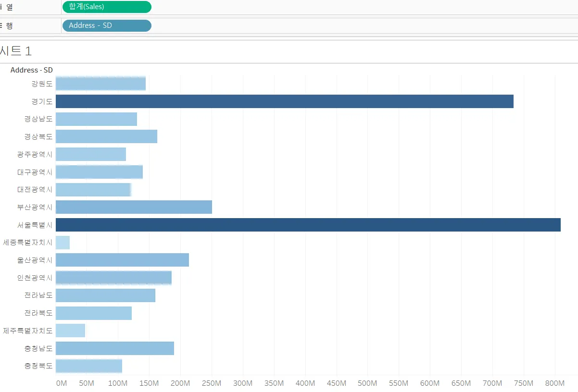578x392 pixels.
Task: Select the 충청북도 row label
Action: tap(38, 366)
